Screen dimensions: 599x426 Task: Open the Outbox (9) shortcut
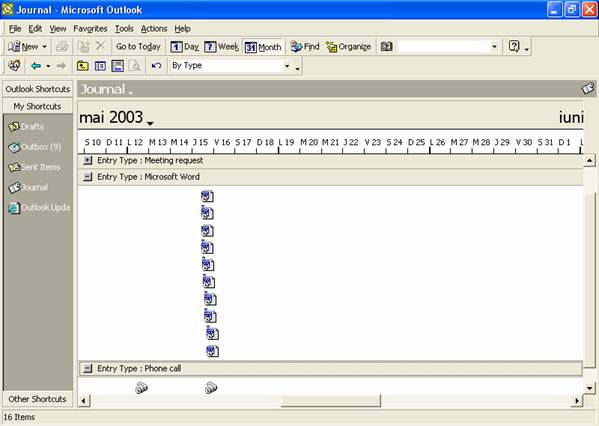pyautogui.click(x=35, y=147)
